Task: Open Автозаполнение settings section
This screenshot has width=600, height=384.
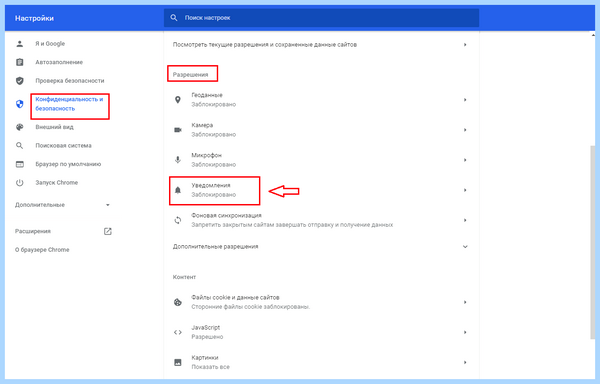Action: 59,62
